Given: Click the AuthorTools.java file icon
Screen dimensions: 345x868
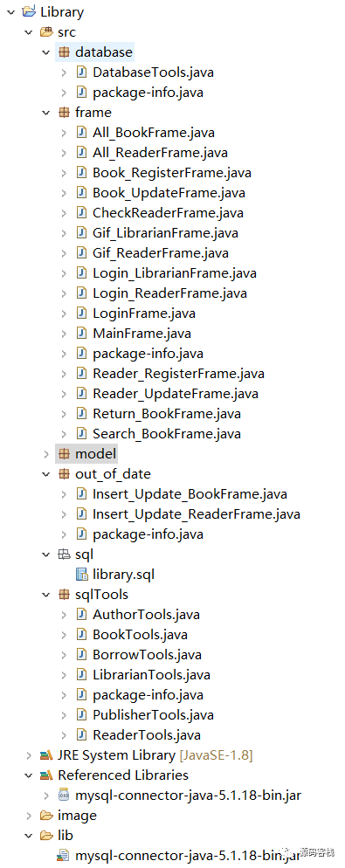Looking at the screenshot, I should coord(82,615).
